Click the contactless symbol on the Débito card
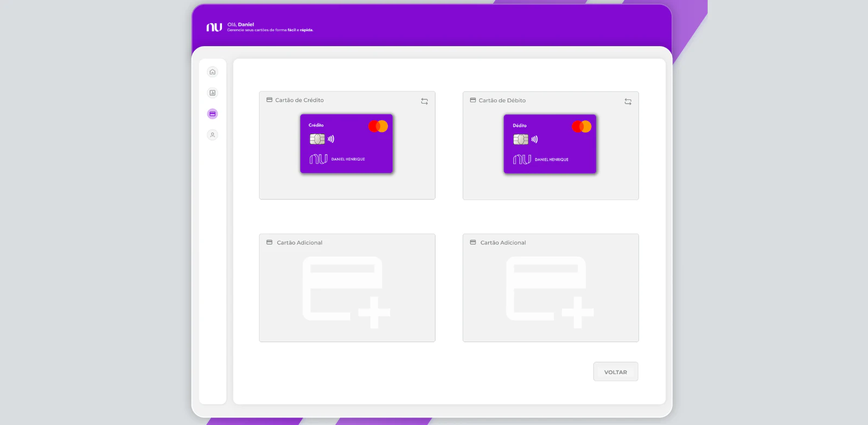Viewport: 868px width, 425px height. [x=534, y=139]
